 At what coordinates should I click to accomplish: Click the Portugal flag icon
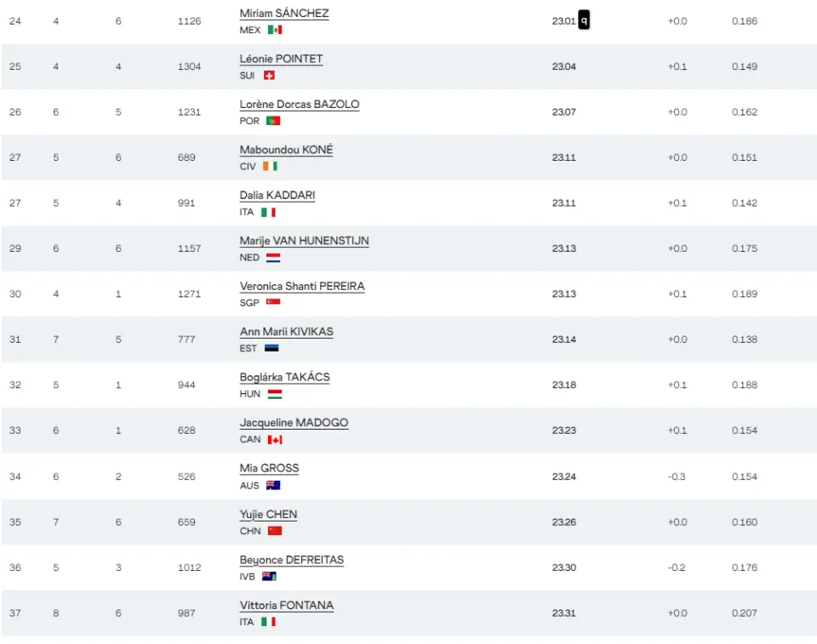272,121
